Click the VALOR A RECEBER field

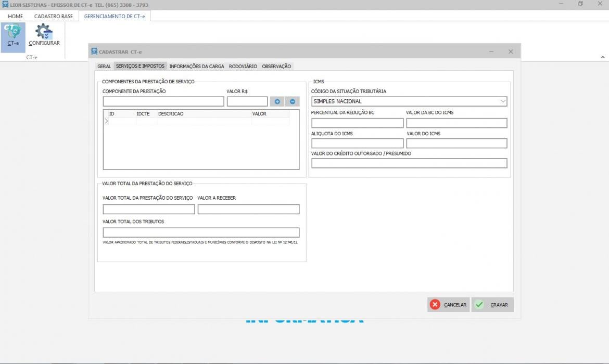coord(249,209)
